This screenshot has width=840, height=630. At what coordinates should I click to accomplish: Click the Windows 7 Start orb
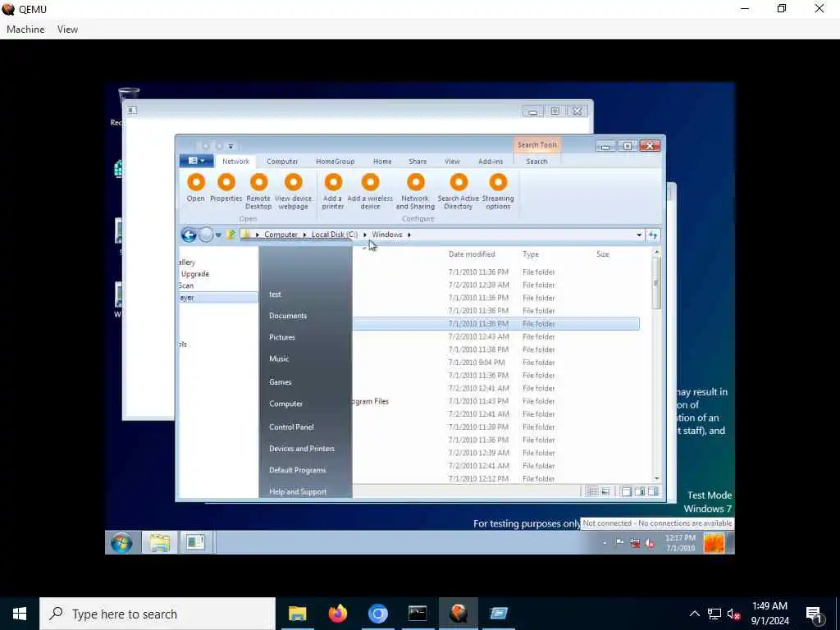121,543
